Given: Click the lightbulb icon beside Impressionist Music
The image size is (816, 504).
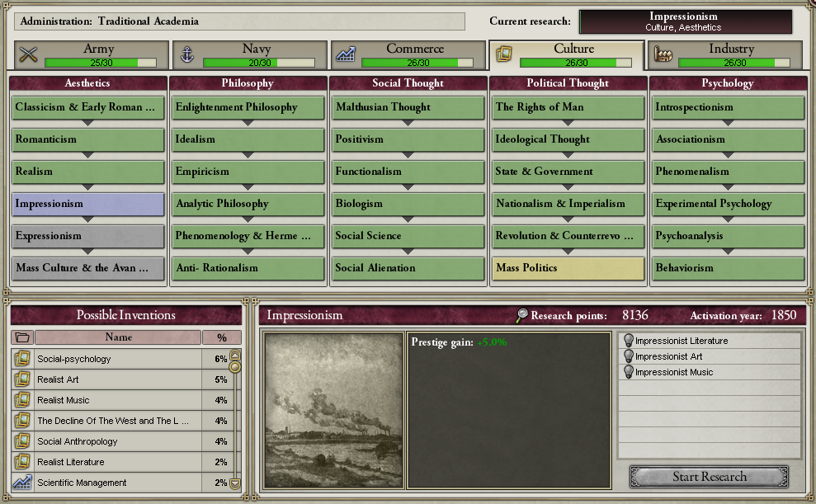Looking at the screenshot, I should coord(628,372).
